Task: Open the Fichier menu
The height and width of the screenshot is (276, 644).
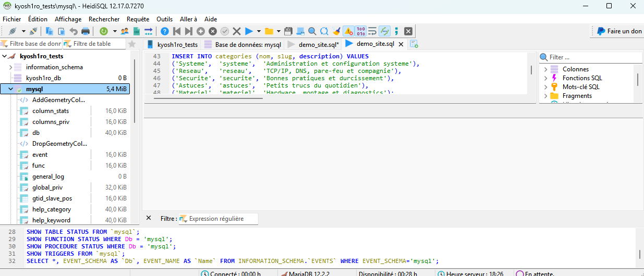Action: click(12, 19)
